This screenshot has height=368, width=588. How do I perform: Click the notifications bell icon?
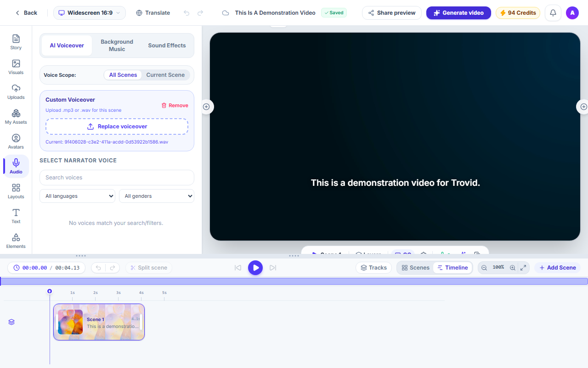tap(553, 13)
